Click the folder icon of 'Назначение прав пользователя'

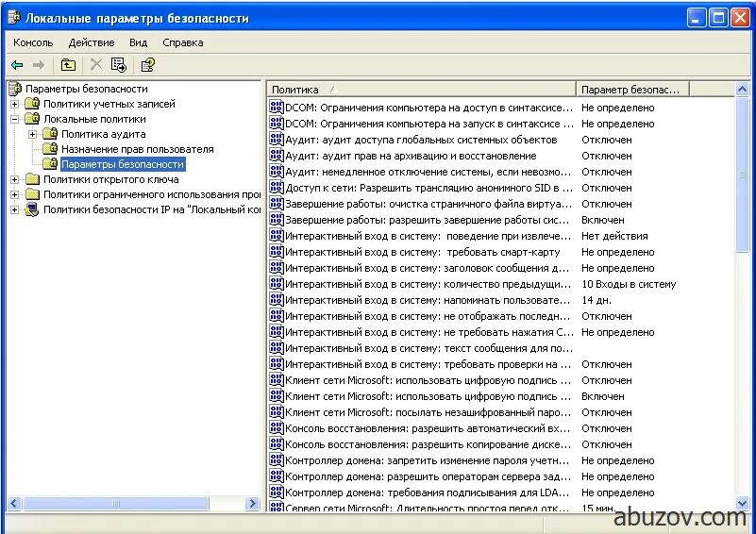50,149
